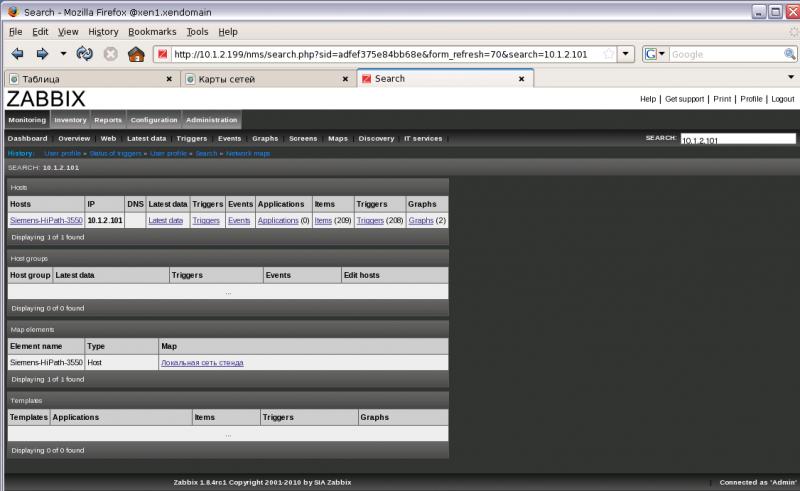Open Network maps in history breadcrumb
800x491 pixels.
[248, 154]
